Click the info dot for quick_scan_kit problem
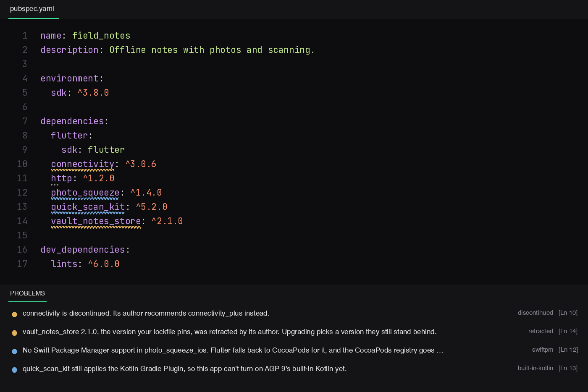 tap(14, 370)
